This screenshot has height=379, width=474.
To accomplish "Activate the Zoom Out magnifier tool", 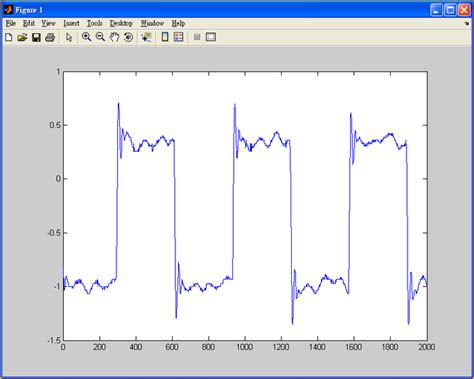I will pos(100,37).
